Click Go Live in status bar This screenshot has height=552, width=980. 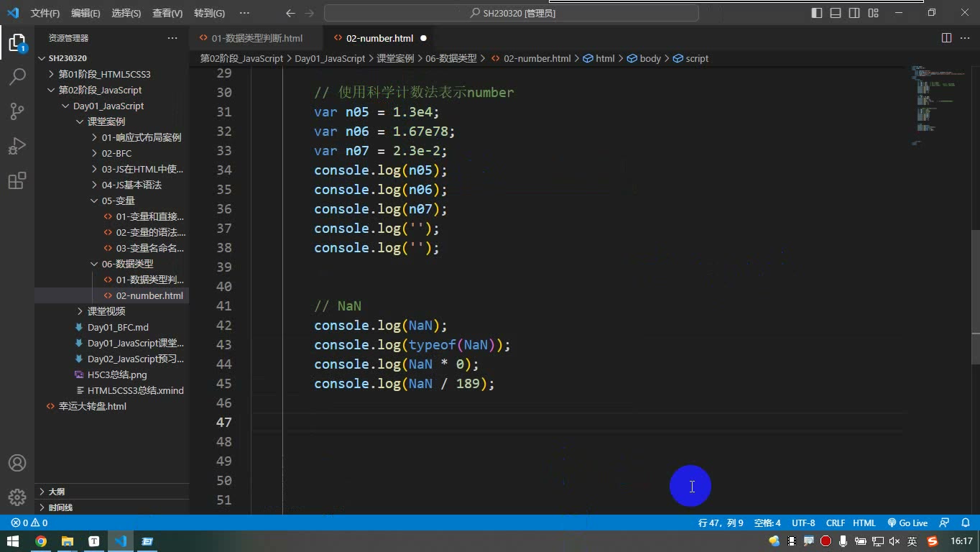click(x=907, y=523)
